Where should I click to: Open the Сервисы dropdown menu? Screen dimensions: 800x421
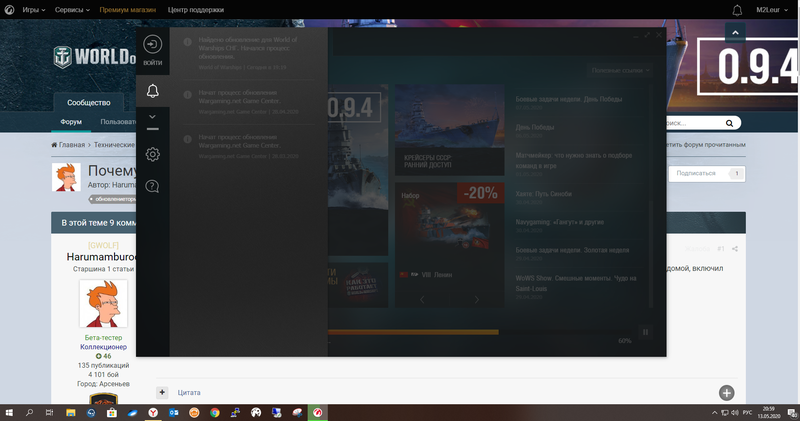pos(72,10)
